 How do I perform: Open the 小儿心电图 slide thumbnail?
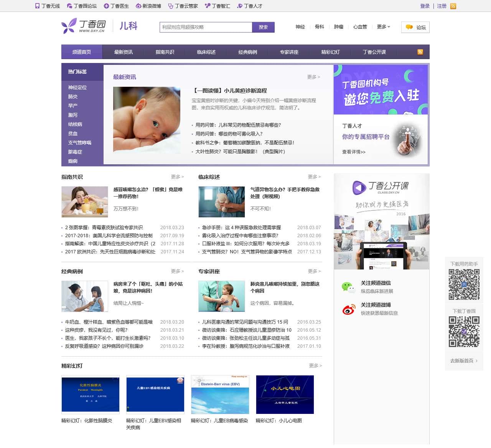point(285,395)
